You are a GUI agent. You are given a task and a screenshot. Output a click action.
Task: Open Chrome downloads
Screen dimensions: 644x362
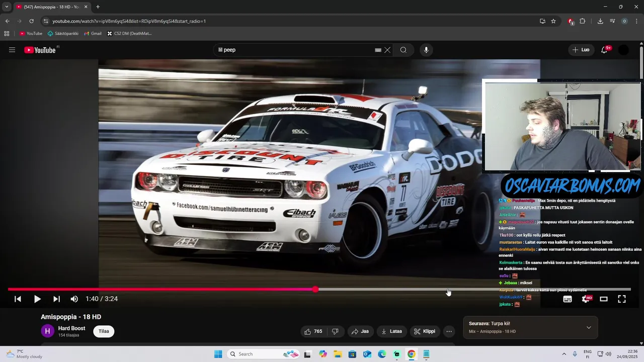pyautogui.click(x=600, y=21)
